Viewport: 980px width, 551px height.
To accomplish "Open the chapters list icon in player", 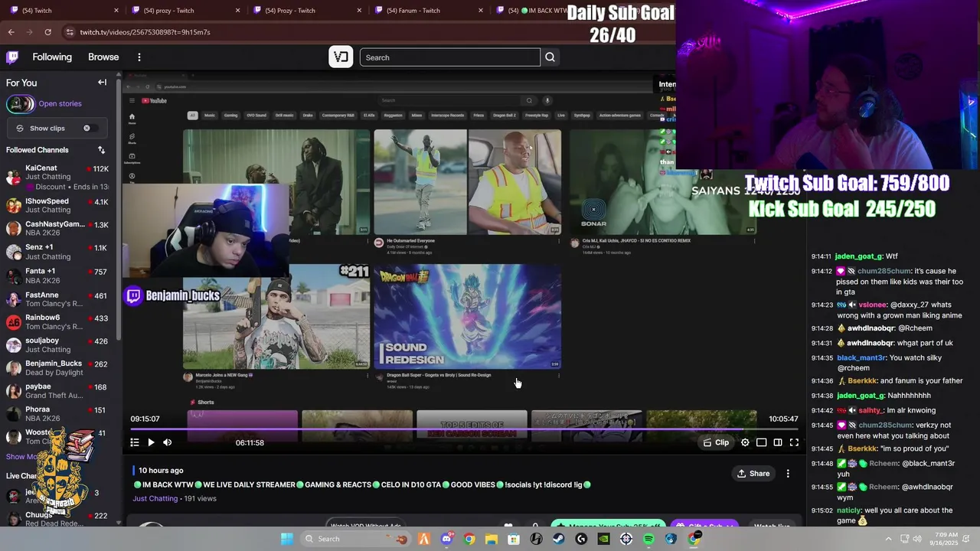I will click(135, 442).
